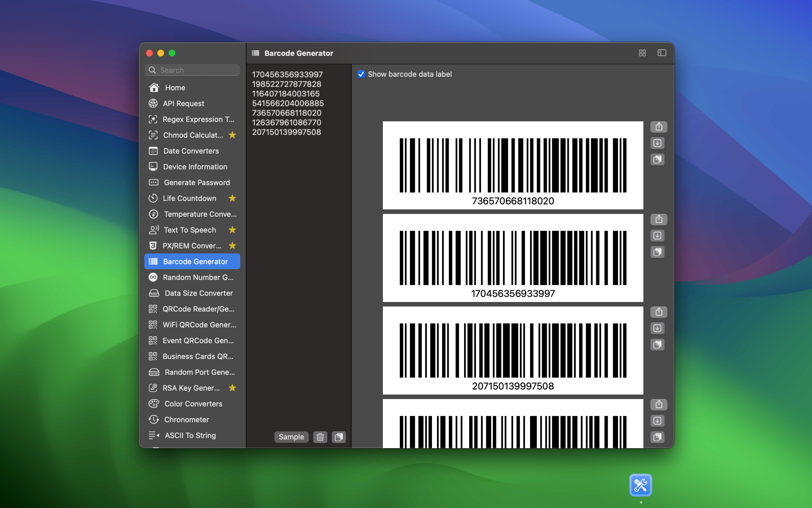Share the 736570668118020 barcode

[659, 127]
